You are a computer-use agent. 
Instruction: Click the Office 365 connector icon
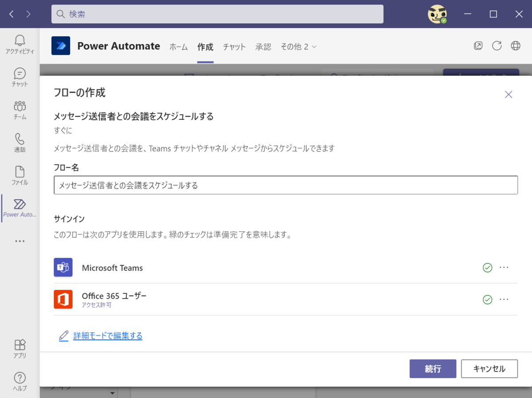[x=63, y=299]
